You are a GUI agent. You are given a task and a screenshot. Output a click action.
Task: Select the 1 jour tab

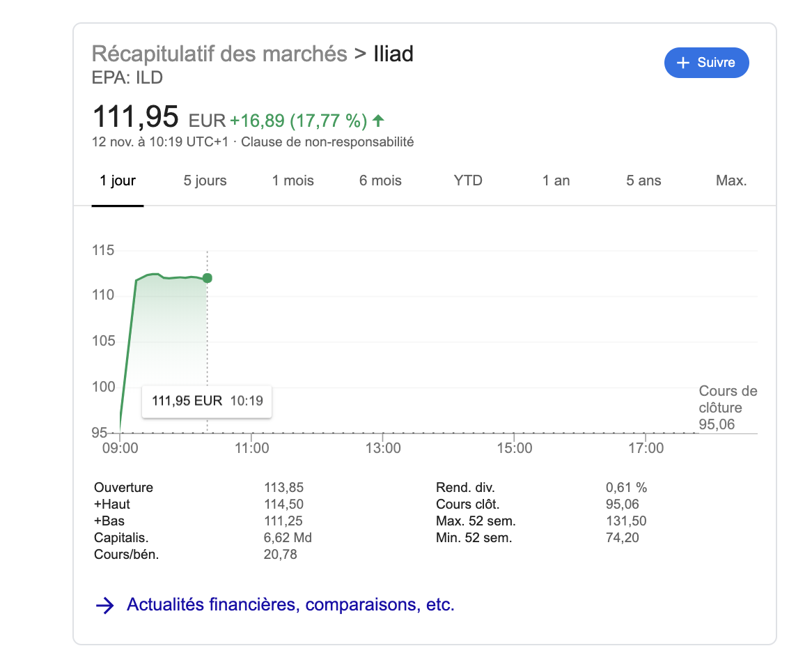coord(118,181)
